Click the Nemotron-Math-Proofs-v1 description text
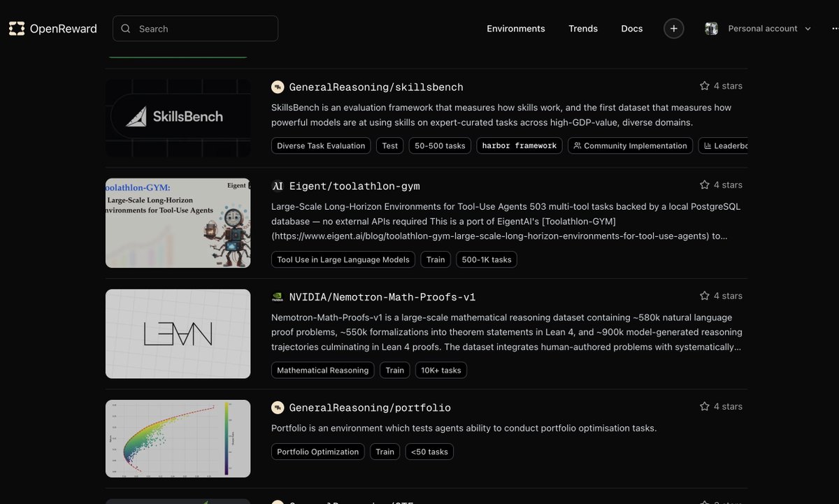The image size is (839, 504). [507, 332]
